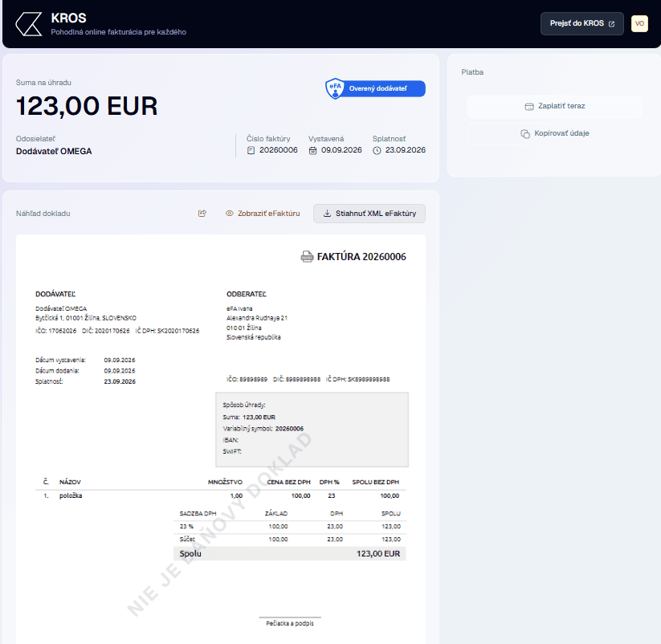
Task: Show eFaktúra via Zobraziť eFaktúru
Action: tap(263, 214)
